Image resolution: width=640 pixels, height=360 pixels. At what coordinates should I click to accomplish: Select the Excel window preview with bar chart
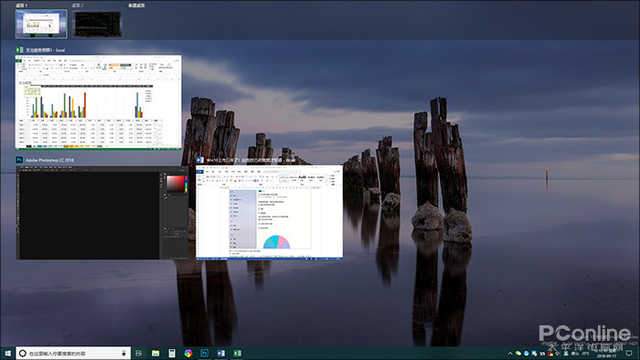point(98,102)
